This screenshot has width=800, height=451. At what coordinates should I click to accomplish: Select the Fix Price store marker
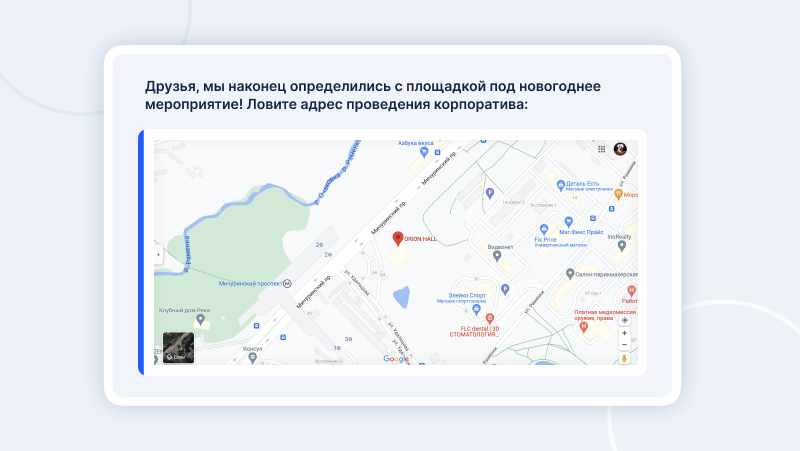(545, 229)
